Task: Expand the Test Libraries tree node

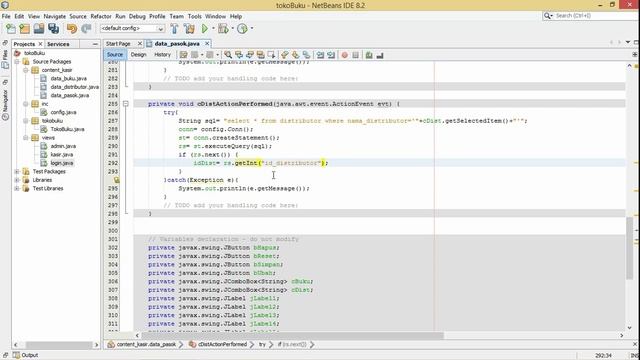Action: 17,189
